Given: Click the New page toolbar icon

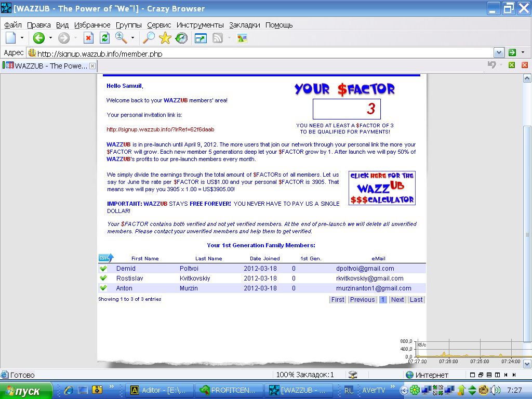Looking at the screenshot, I should pyautogui.click(x=11, y=37).
